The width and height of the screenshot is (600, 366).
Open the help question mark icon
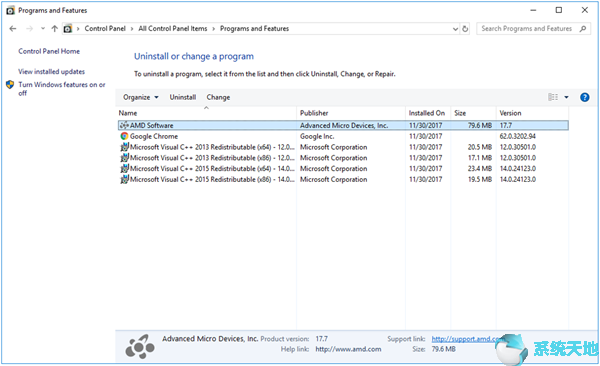pyautogui.click(x=584, y=97)
